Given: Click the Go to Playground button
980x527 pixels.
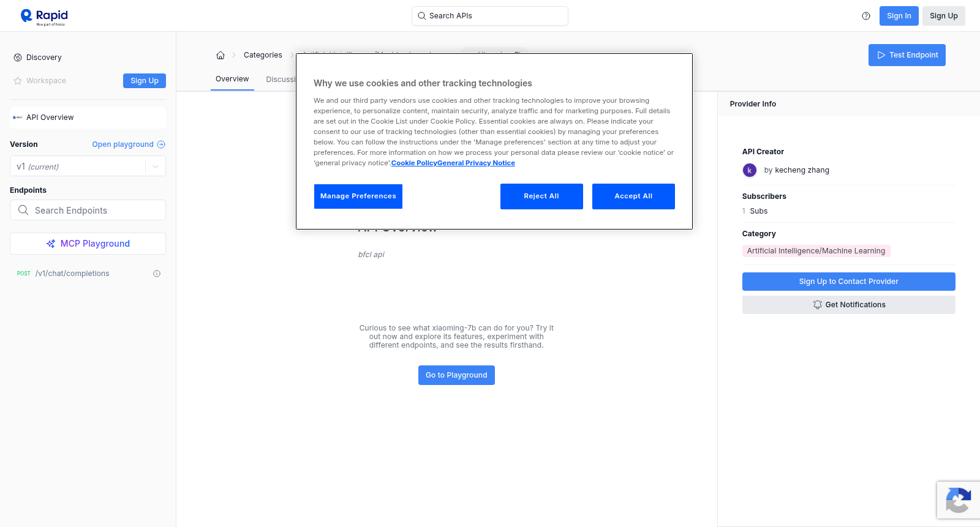Looking at the screenshot, I should [456, 375].
